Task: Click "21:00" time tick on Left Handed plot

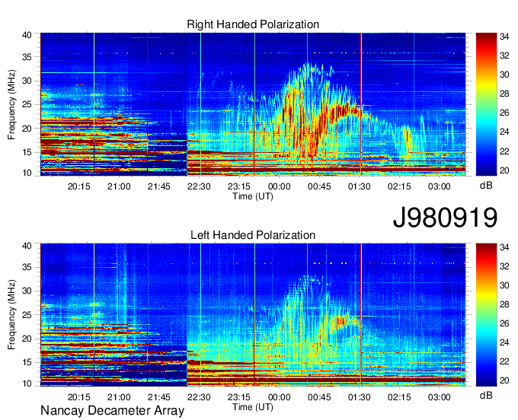Action: coord(119,397)
